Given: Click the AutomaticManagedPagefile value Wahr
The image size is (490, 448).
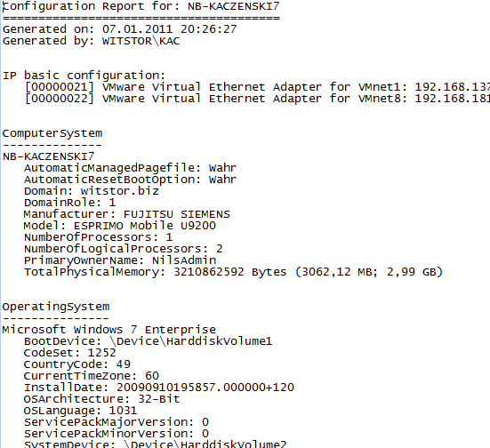Looking at the screenshot, I should pyautogui.click(x=222, y=168).
